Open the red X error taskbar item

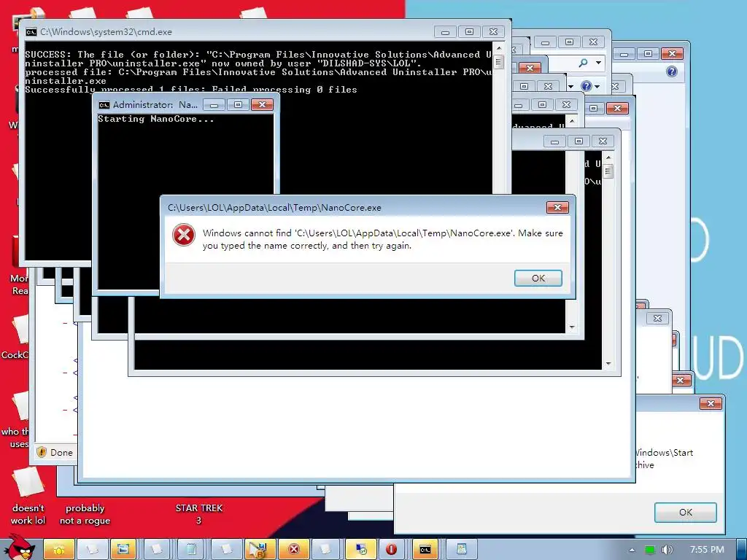(x=293, y=550)
